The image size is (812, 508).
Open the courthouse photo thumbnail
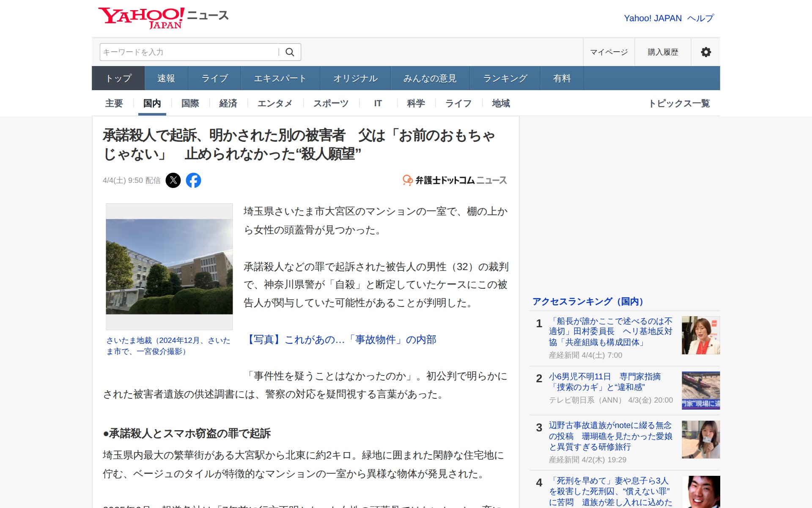coord(169,266)
